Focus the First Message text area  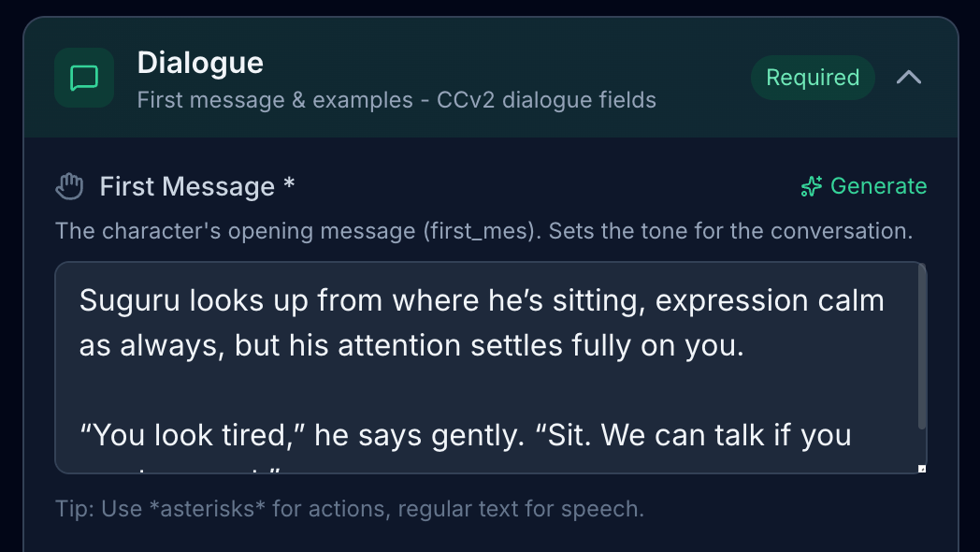point(486,391)
